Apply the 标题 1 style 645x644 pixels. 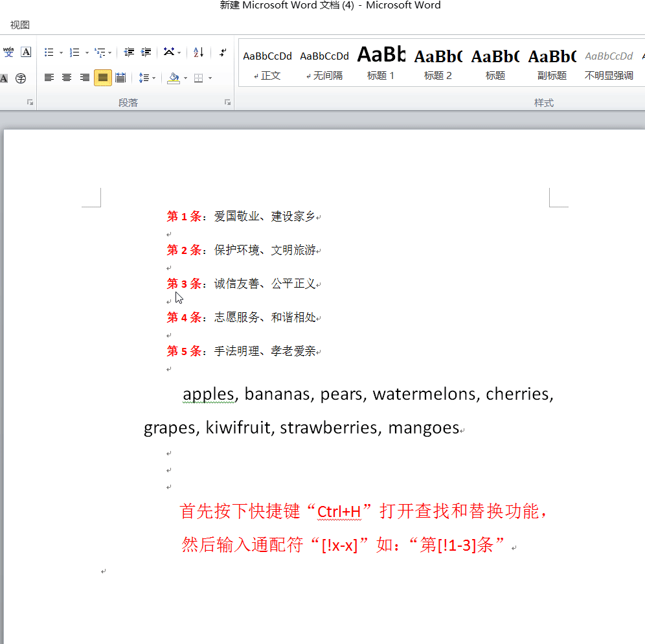[x=381, y=62]
